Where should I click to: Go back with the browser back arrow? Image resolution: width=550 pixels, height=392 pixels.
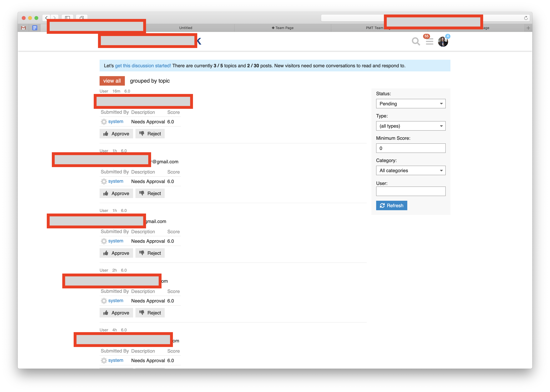[x=46, y=18]
